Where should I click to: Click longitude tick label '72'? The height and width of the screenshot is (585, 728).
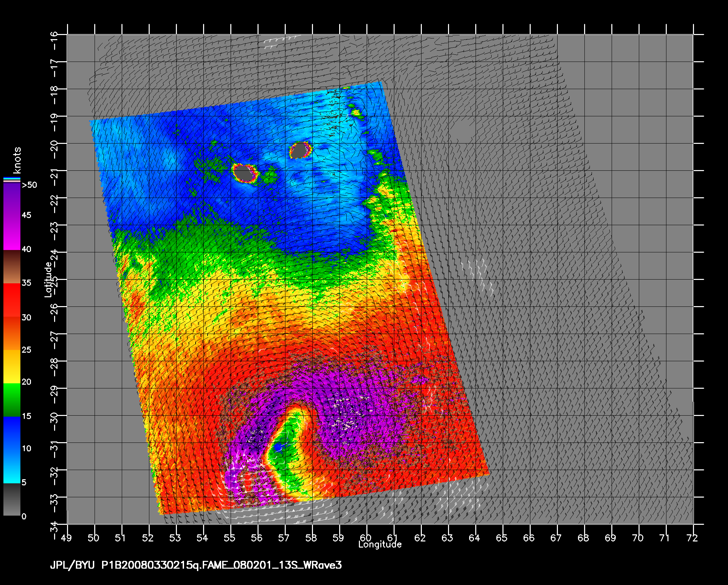coord(693,538)
